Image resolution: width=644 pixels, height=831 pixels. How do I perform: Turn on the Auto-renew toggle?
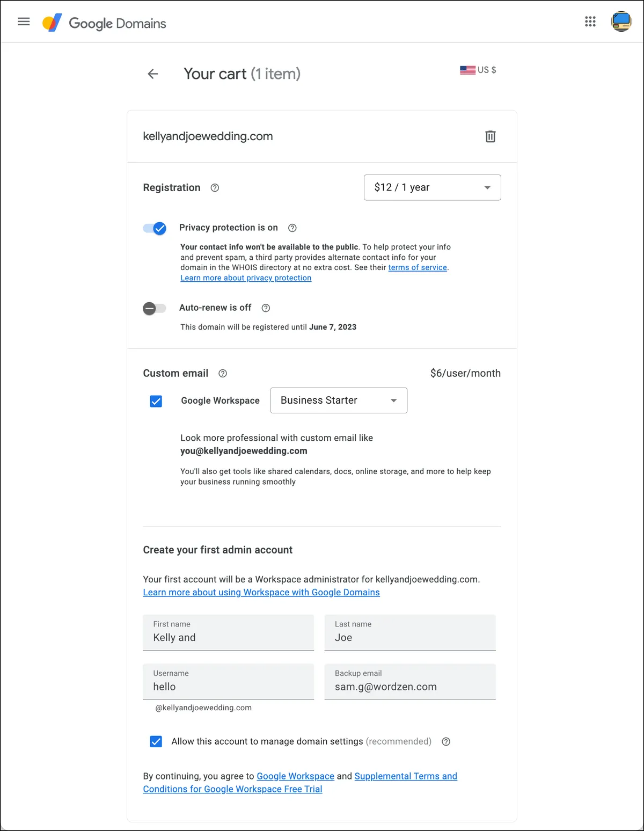(x=155, y=308)
